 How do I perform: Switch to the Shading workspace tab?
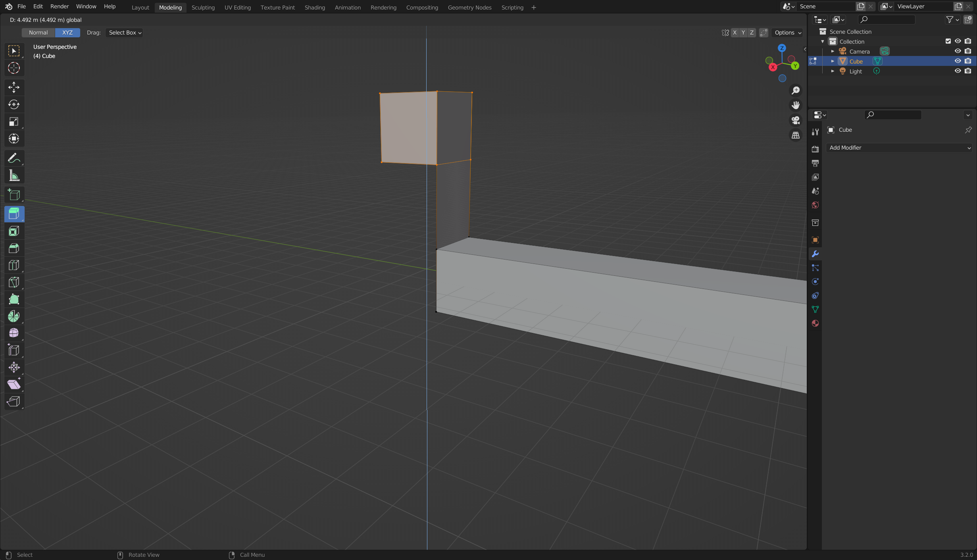[x=315, y=8]
